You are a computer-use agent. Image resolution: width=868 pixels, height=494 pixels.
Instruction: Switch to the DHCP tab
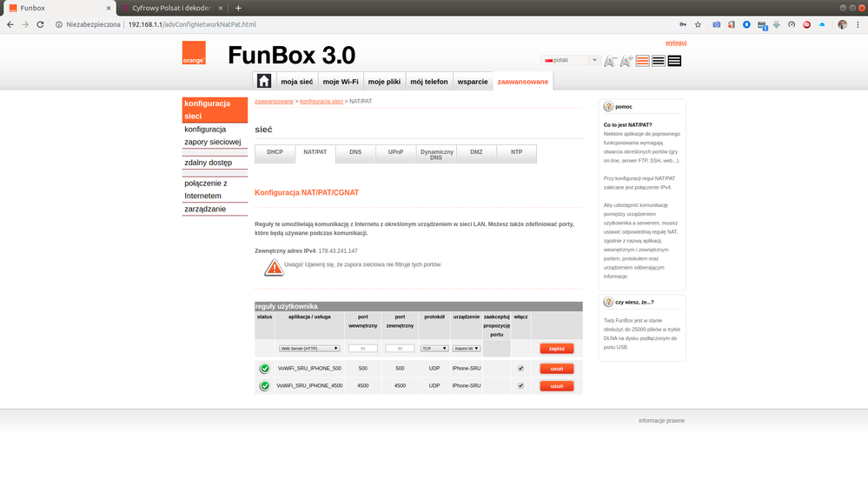275,152
